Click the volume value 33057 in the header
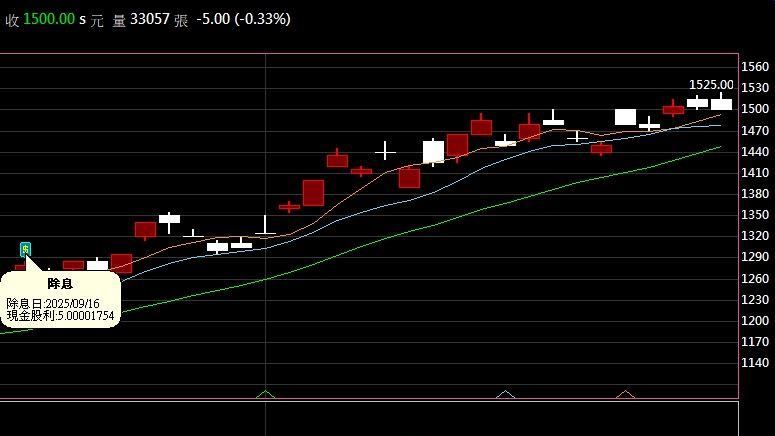 coord(150,19)
